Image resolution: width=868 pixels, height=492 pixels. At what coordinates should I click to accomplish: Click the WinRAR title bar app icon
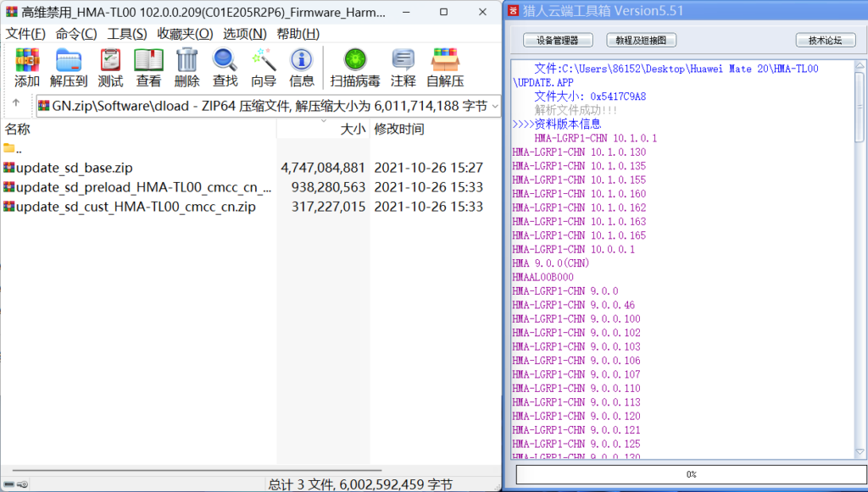point(11,12)
